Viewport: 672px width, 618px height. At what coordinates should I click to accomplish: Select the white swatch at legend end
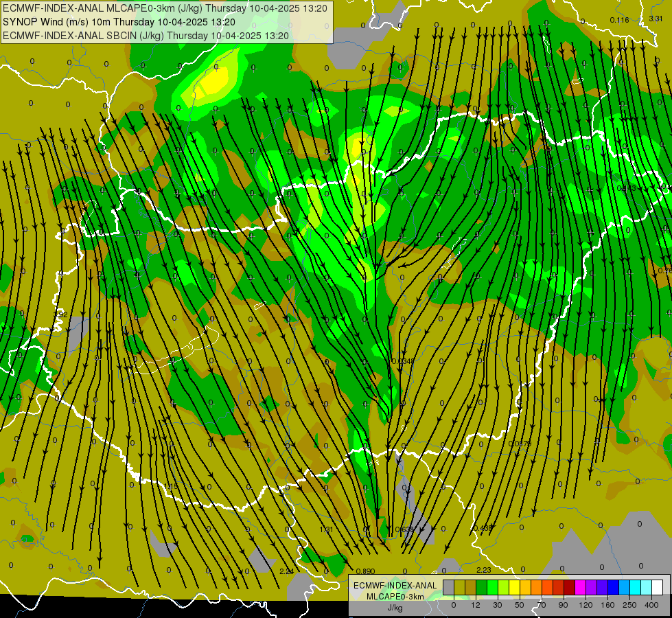pos(658,587)
